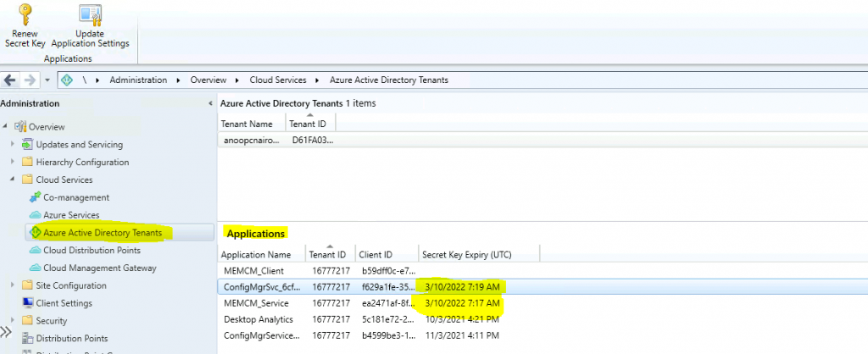
Task: Select the MEMCM_Client application row
Action: [x=542, y=271]
